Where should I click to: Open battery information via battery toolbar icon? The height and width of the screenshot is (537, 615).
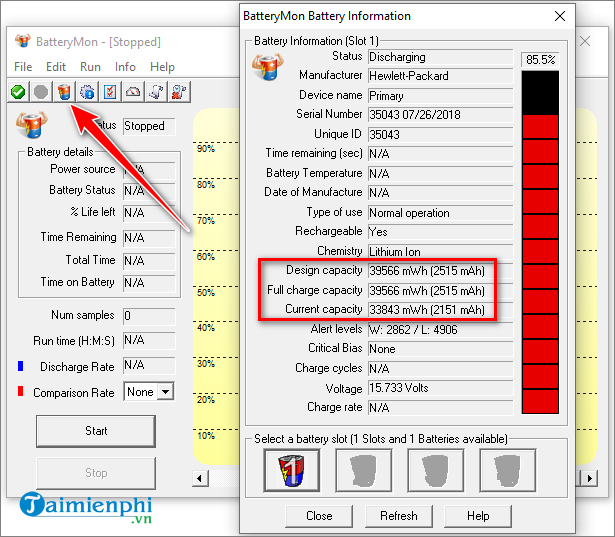point(64,92)
